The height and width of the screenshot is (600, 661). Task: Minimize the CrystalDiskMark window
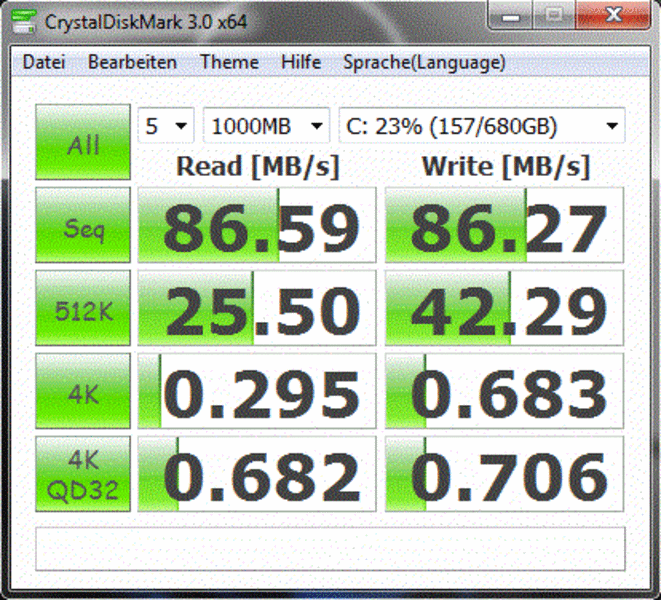(511, 16)
